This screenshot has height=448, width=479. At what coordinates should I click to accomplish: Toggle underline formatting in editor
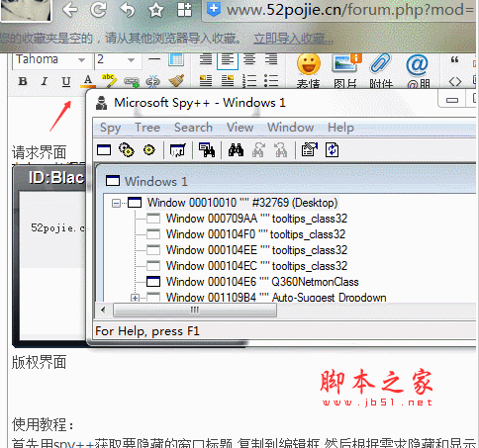click(66, 81)
